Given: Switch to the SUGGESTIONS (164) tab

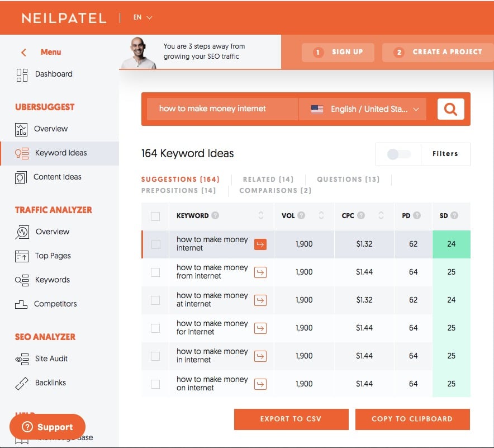Looking at the screenshot, I should tap(180, 180).
